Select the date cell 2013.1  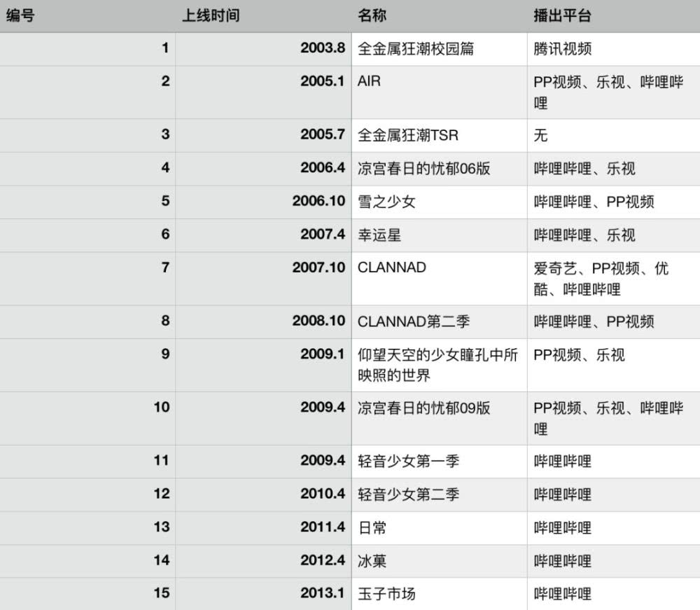pyautogui.click(x=263, y=594)
